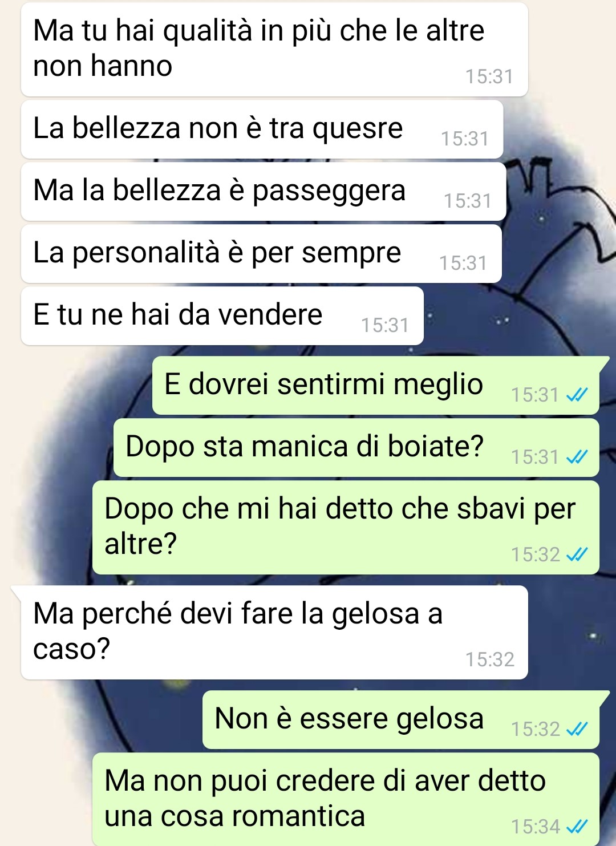Screen dimensions: 616x846
Task: Tap read ticks beside 'Dopo sta manica di boiate?'
Action: 577,457
